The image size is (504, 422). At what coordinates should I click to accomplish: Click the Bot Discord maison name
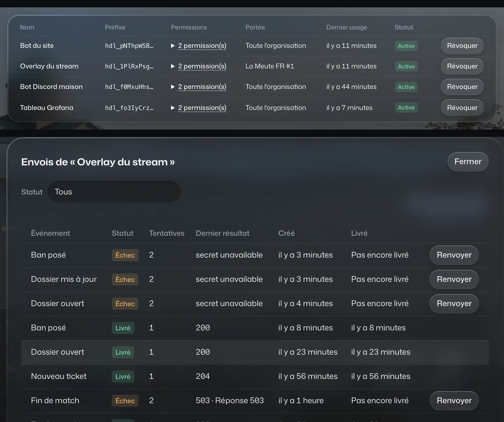51,87
